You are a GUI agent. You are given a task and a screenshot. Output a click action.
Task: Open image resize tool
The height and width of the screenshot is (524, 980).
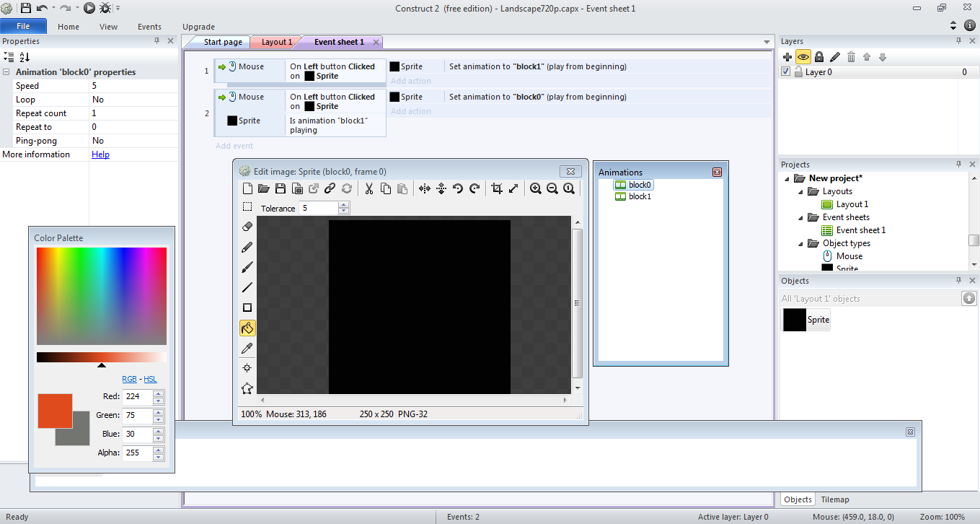513,188
